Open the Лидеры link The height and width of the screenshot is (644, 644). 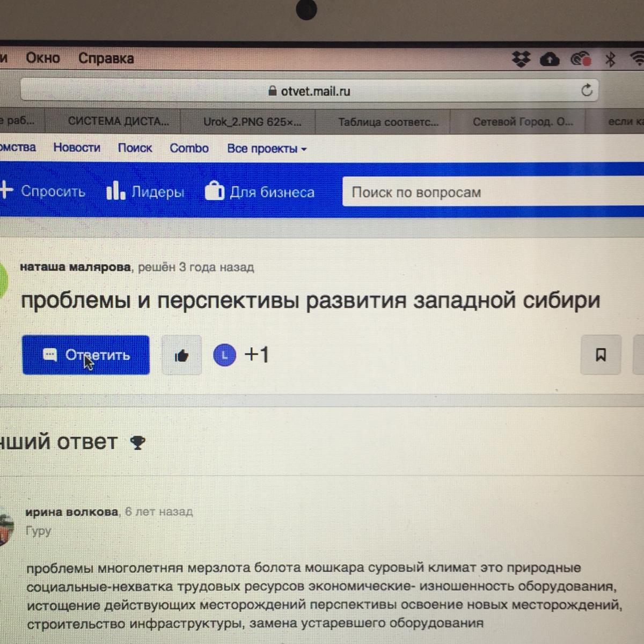pos(145,192)
